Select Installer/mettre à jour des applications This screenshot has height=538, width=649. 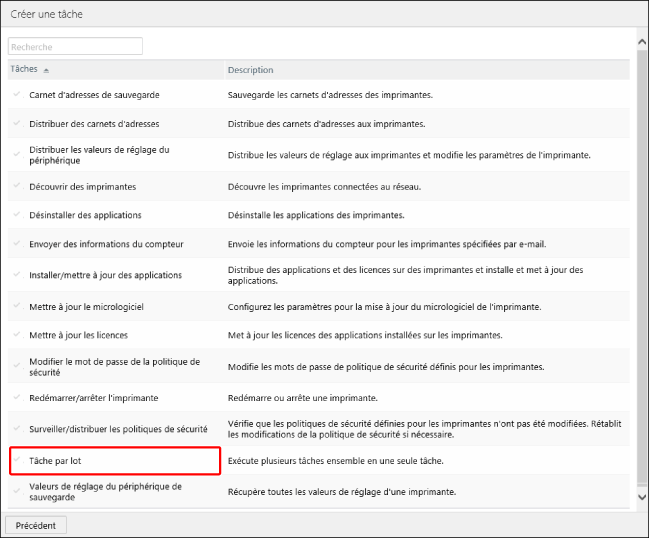(x=105, y=275)
